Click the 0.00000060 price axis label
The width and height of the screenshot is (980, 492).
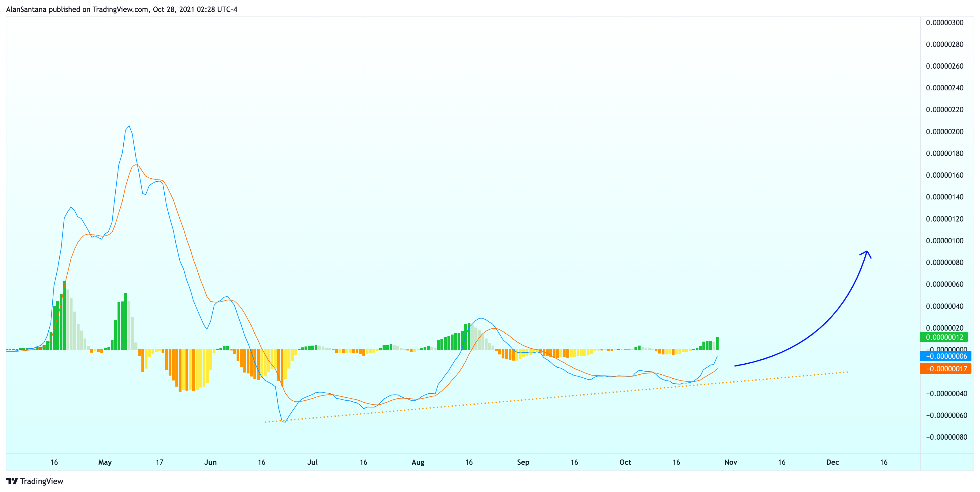tap(944, 285)
